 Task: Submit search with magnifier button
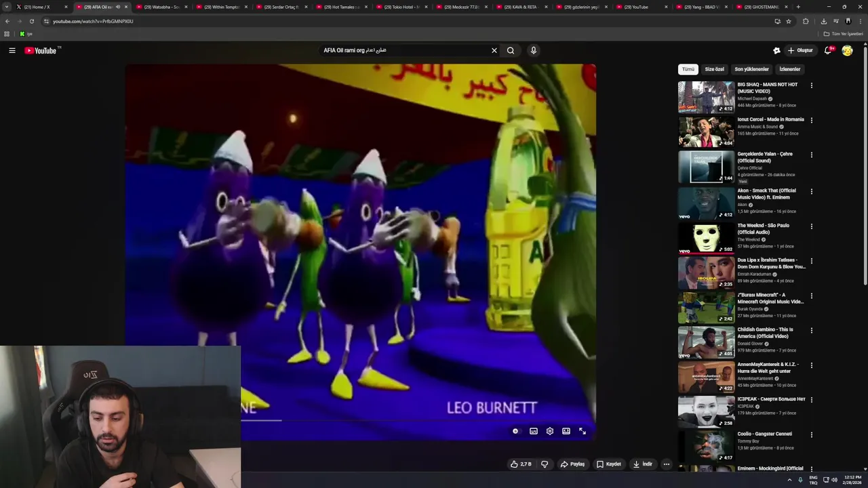coord(511,50)
